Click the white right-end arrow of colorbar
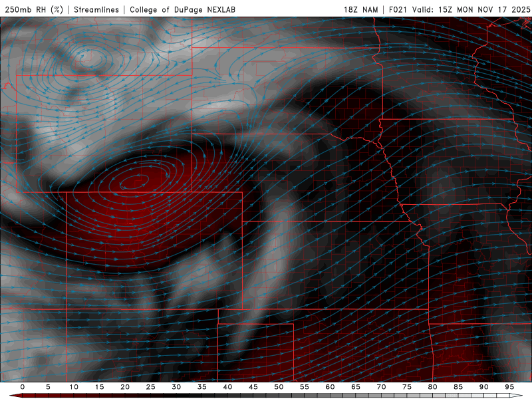The width and height of the screenshot is (532, 399). coord(517,396)
